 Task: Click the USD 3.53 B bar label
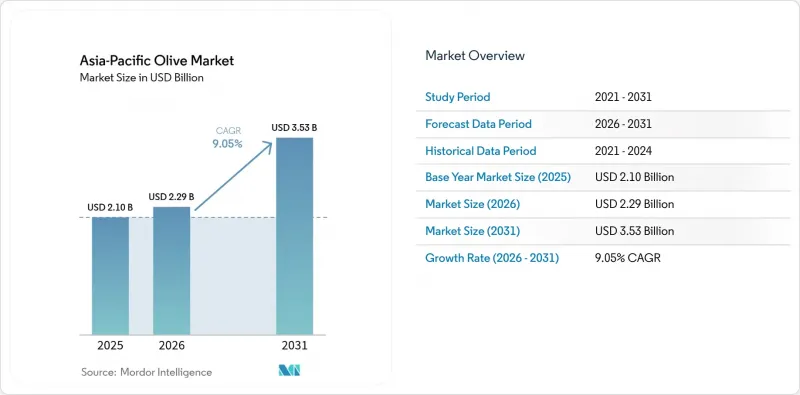click(294, 128)
